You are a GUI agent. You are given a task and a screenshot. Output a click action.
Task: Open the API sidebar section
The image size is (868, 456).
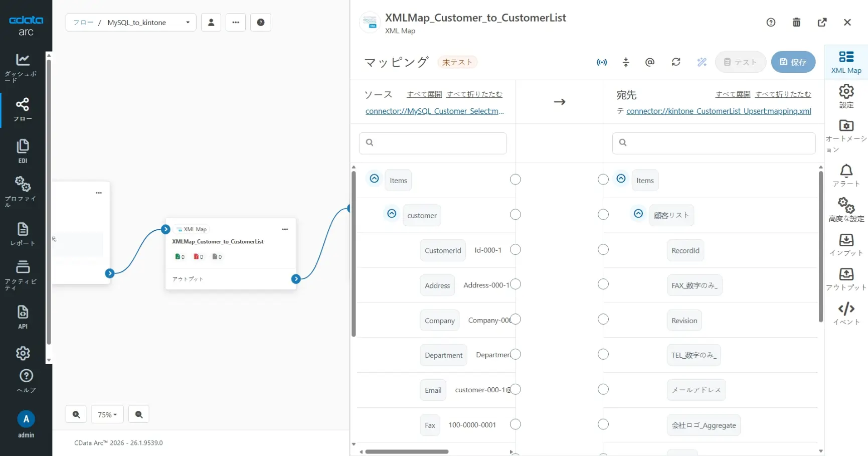(23, 317)
